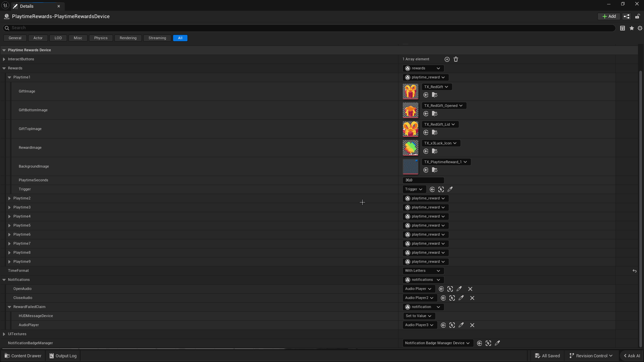Add element to InteractButtons array
Image resolution: width=644 pixels, height=362 pixels.
[447, 59]
